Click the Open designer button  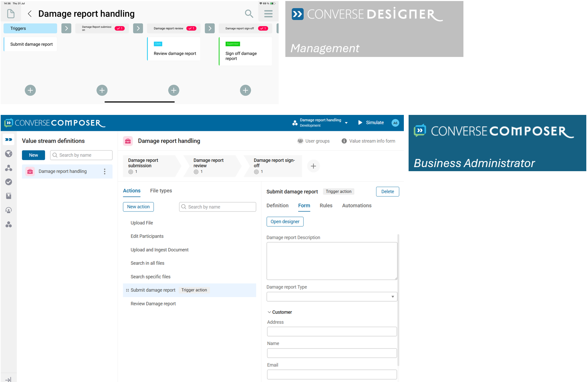285,222
